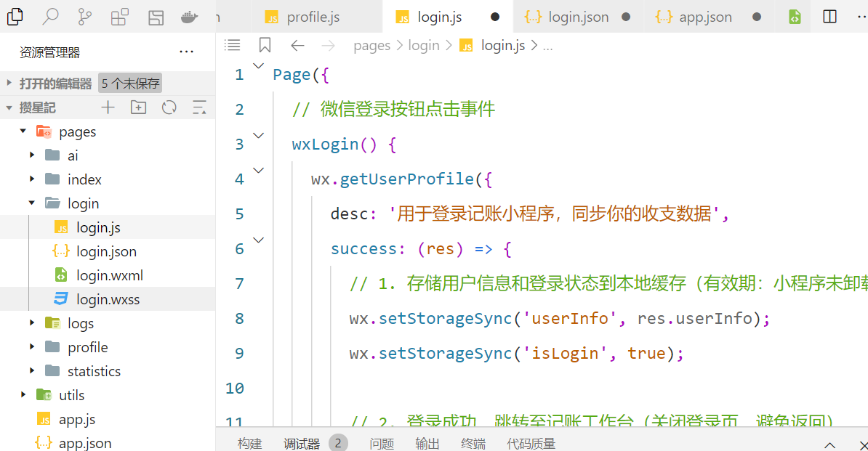Viewport: 868px width, 451px height.
Task: Click the login.wxss CSS file icon
Action: point(61,299)
